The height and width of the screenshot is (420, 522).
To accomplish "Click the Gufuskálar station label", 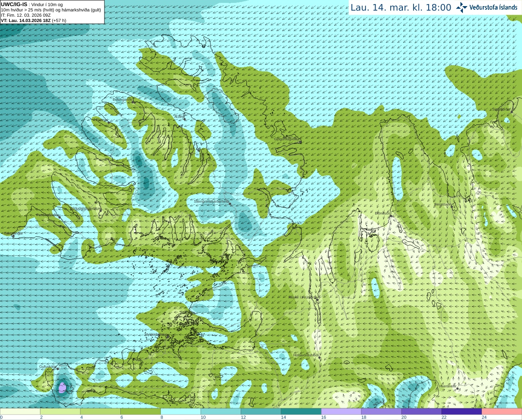I will pos(47,367).
